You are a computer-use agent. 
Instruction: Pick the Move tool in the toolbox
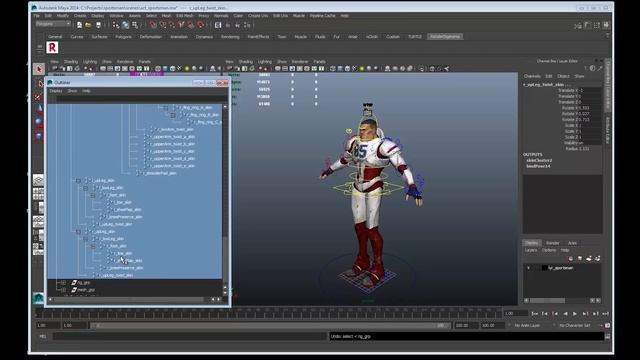coord(39,109)
